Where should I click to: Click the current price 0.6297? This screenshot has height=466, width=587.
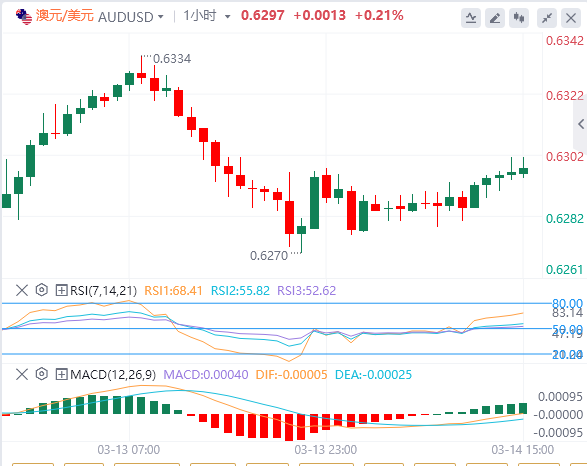[262, 15]
